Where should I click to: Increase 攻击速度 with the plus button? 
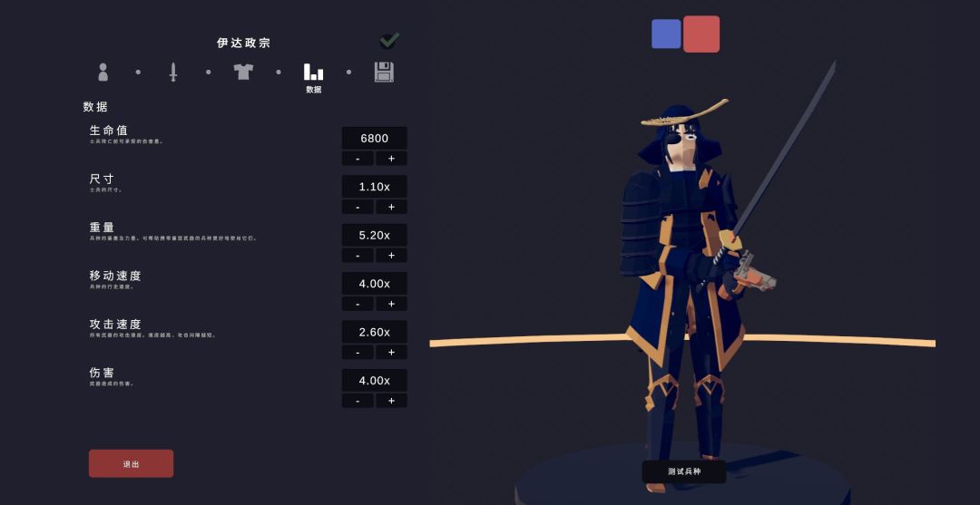[391, 352]
